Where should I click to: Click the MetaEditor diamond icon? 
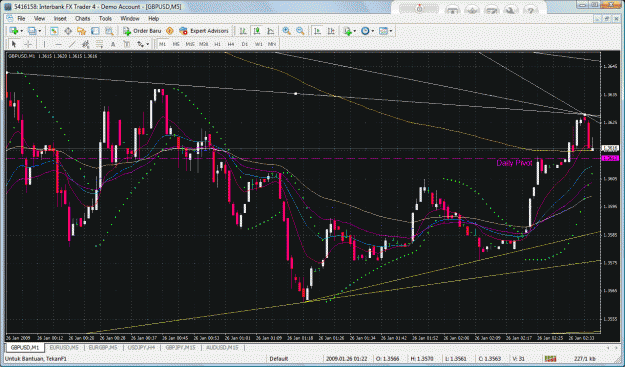(170, 31)
